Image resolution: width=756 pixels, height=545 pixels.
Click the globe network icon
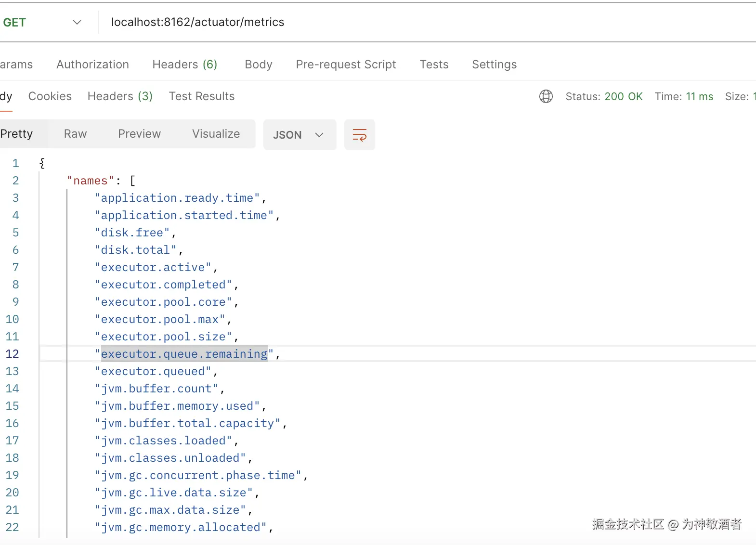click(546, 96)
